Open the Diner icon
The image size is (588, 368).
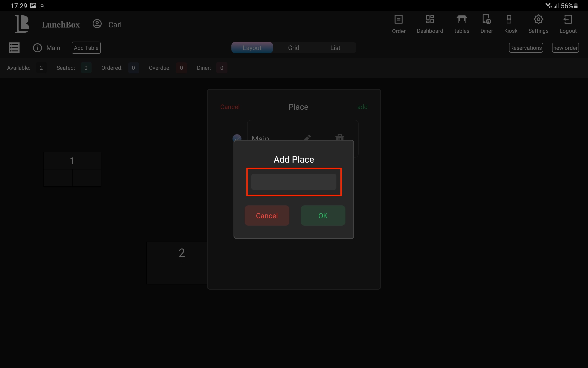click(487, 20)
